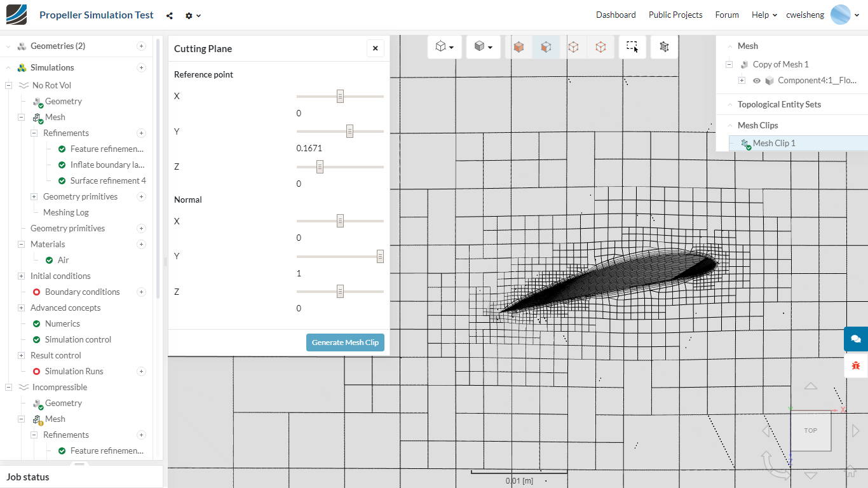Viewport: 868px width, 488px height.
Task: Click the curved rotate-view arrow icon
Action: click(775, 465)
